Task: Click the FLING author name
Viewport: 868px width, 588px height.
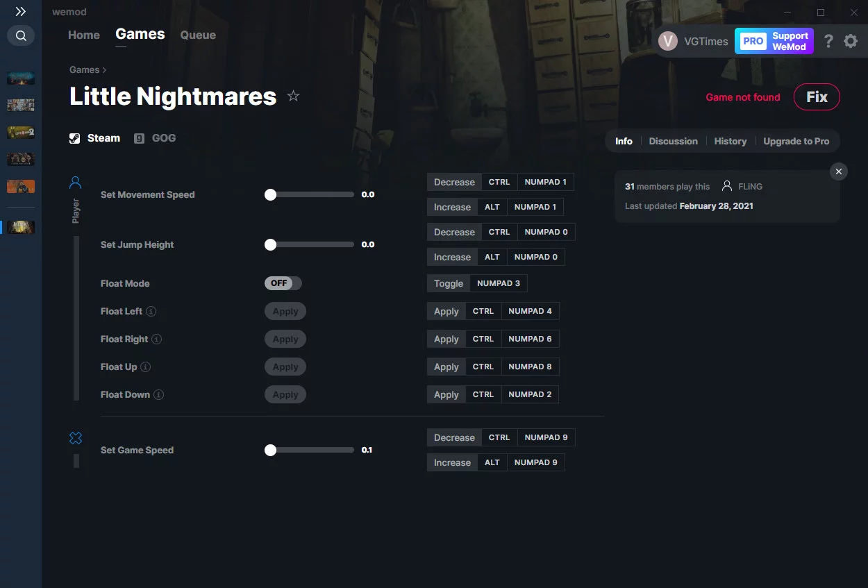Action: pyautogui.click(x=750, y=186)
